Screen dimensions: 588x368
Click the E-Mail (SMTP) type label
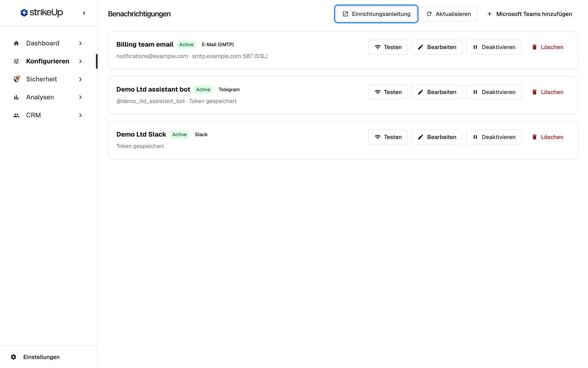click(218, 44)
